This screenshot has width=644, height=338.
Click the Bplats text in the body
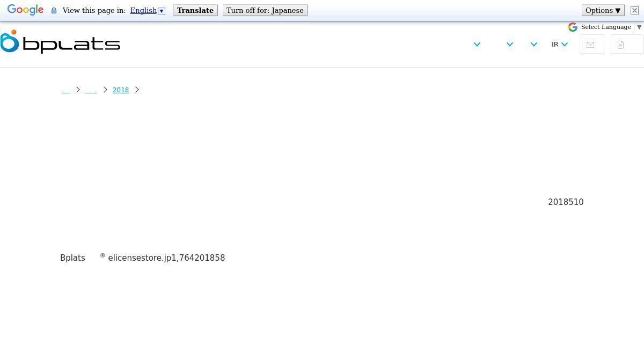[x=72, y=258]
